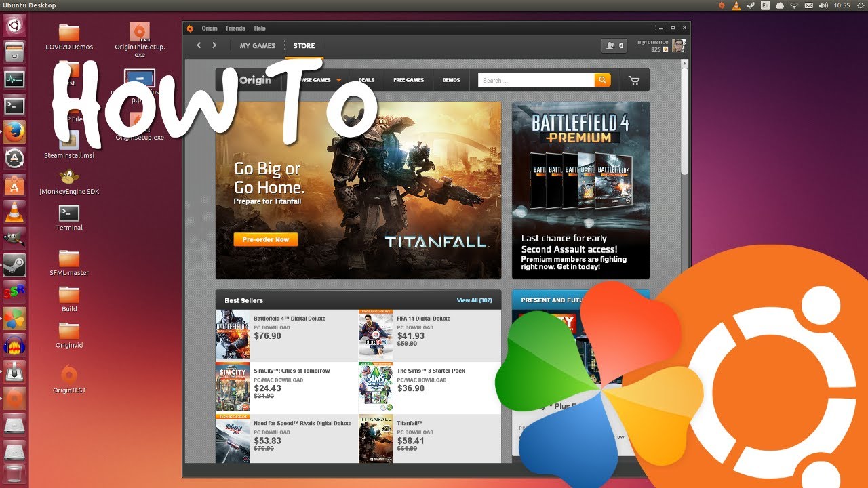868x488 pixels.
Task: Open the sound volume indicator
Action: 823,5
